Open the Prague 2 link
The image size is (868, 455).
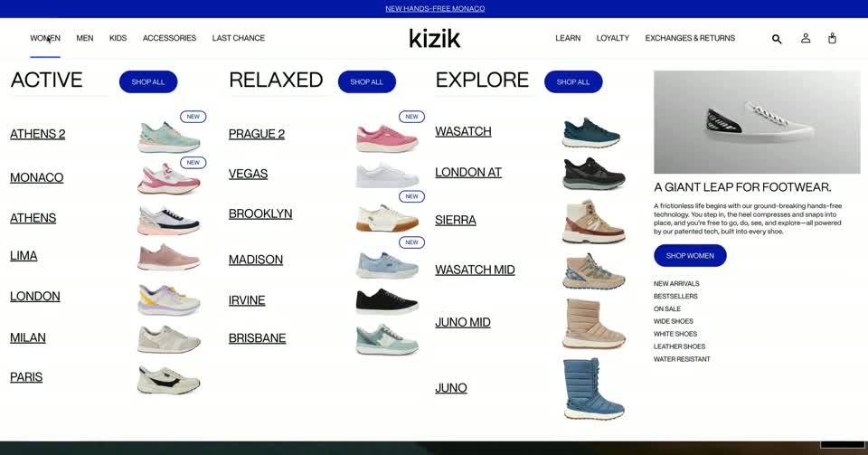257,134
